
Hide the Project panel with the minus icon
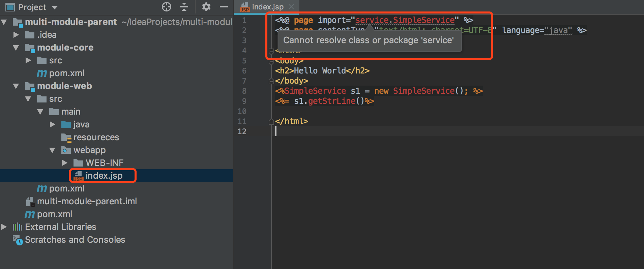pyautogui.click(x=224, y=7)
